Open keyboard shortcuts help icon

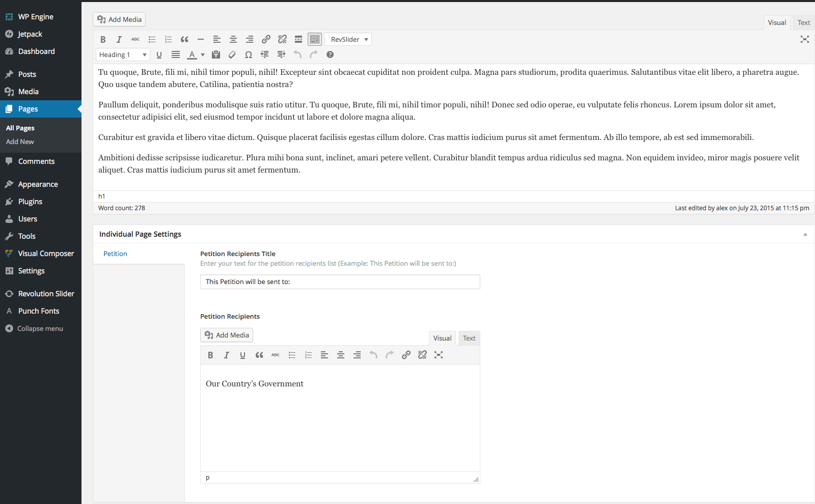(330, 54)
